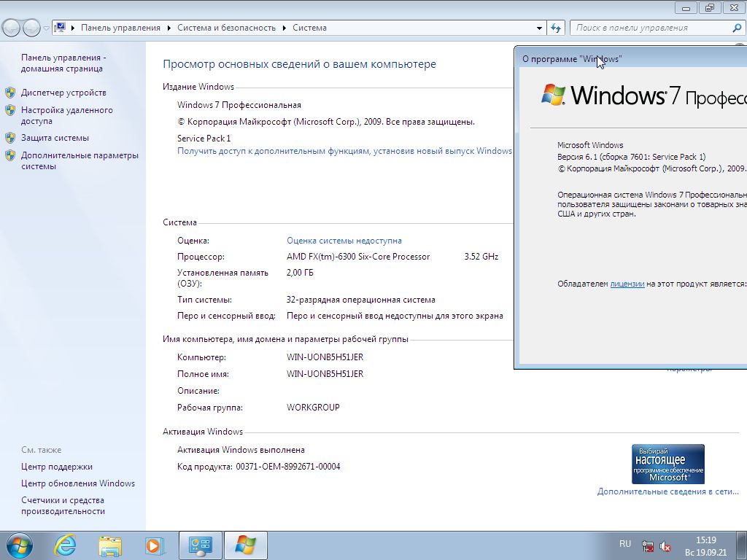Image resolution: width=747 pixels, height=560 pixels.
Task: Open Настройка удаленного доступа link
Action: click(66, 116)
